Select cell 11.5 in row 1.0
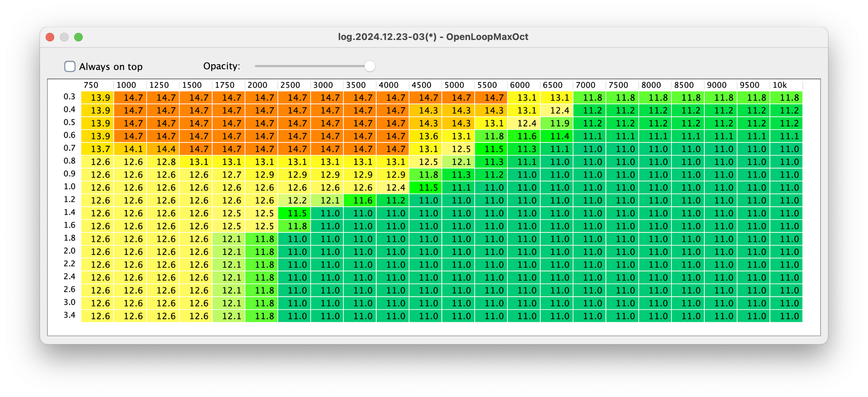The image size is (868, 397). click(426, 188)
